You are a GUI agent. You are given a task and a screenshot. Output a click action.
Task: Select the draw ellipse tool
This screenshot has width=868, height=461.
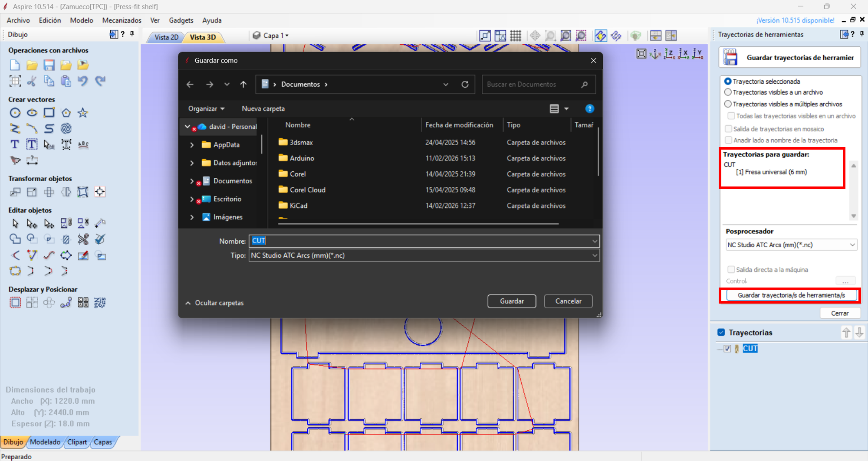[32, 113]
